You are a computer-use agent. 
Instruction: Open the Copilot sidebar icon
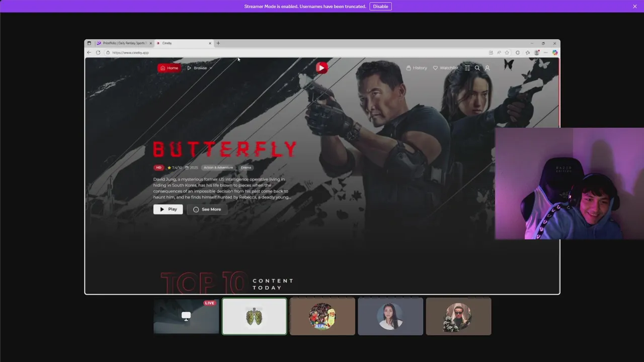554,52
